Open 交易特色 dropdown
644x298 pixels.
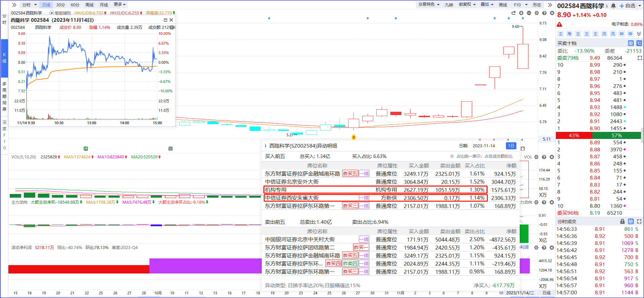429,5
